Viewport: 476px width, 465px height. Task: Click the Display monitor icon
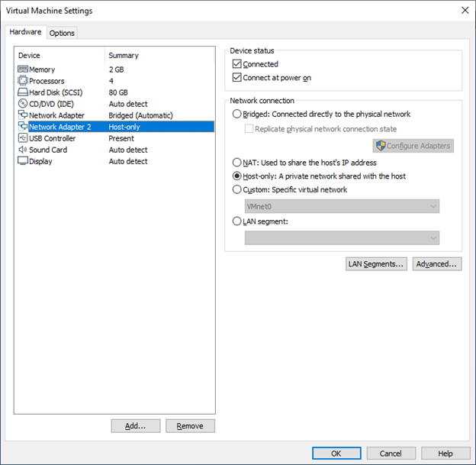pos(23,161)
